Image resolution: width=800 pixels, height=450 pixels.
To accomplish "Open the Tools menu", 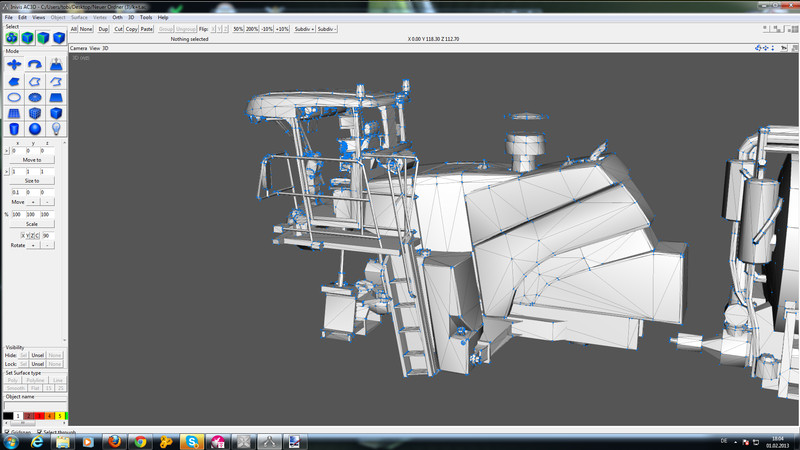I will 146,17.
